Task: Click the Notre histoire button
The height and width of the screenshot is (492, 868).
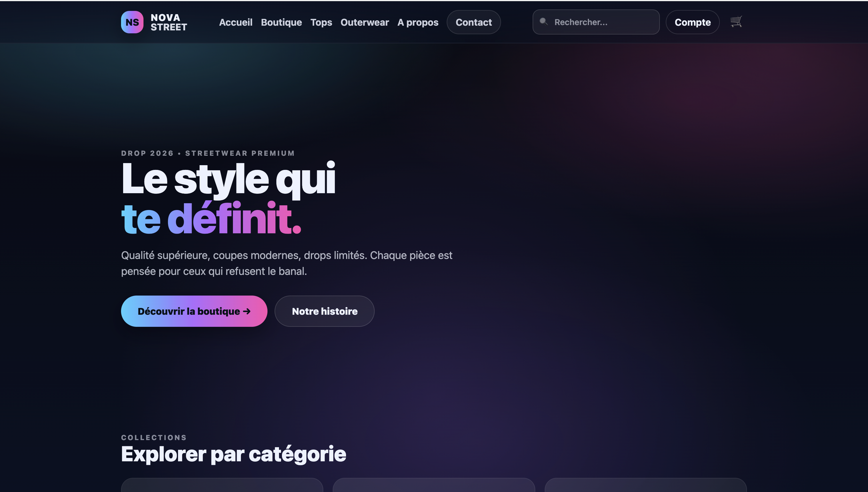Action: tap(324, 311)
